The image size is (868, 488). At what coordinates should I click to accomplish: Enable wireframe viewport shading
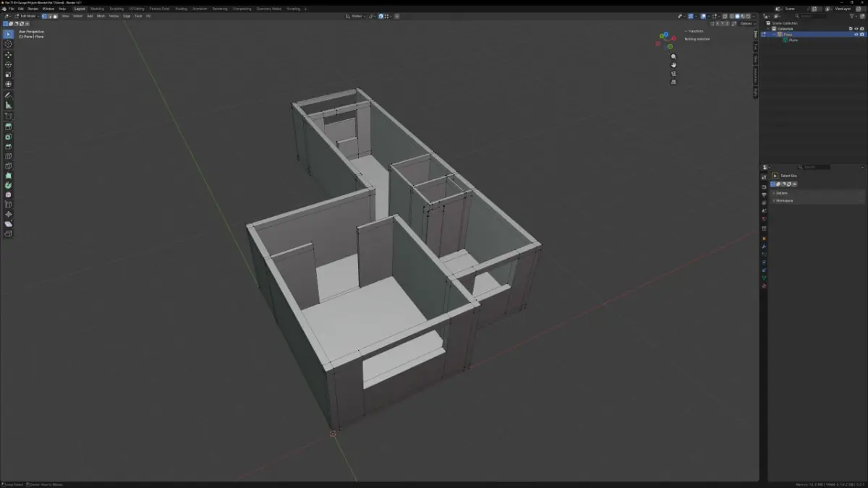tap(732, 16)
